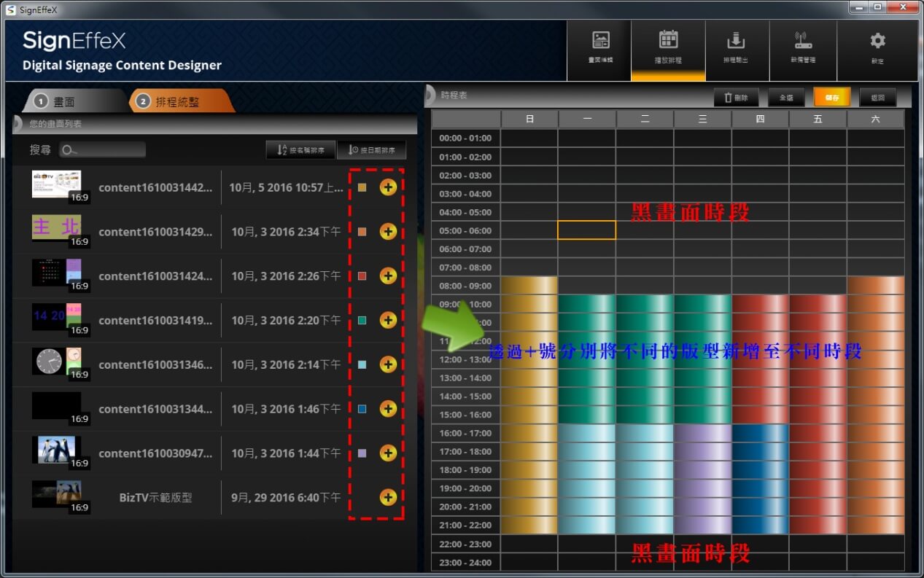The image size is (924, 578).
Task: Click plus icon for BizTV示範版型
Action: [x=388, y=497]
